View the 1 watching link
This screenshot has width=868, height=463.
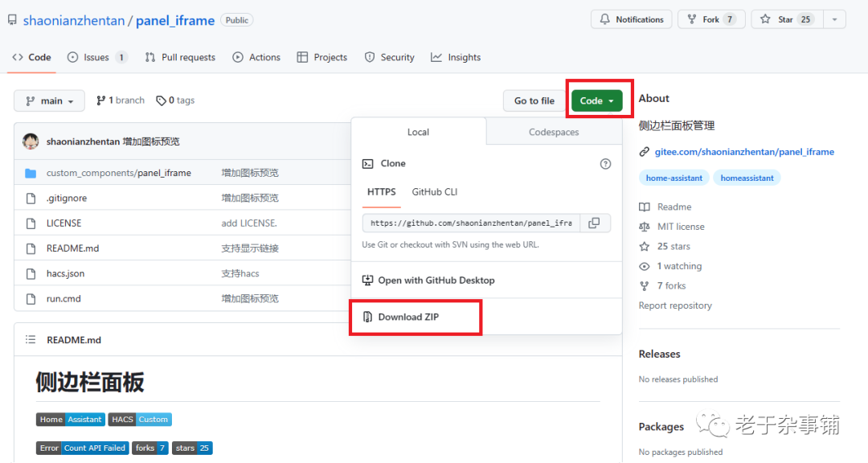point(669,266)
